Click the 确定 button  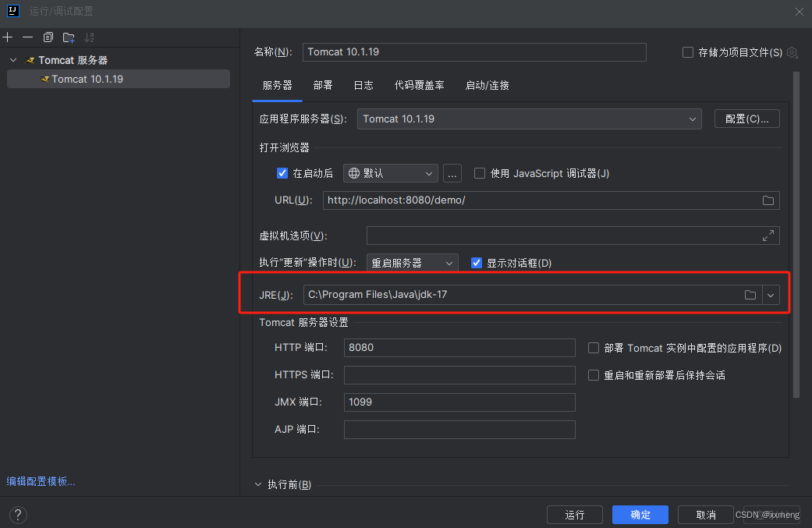[640, 515]
